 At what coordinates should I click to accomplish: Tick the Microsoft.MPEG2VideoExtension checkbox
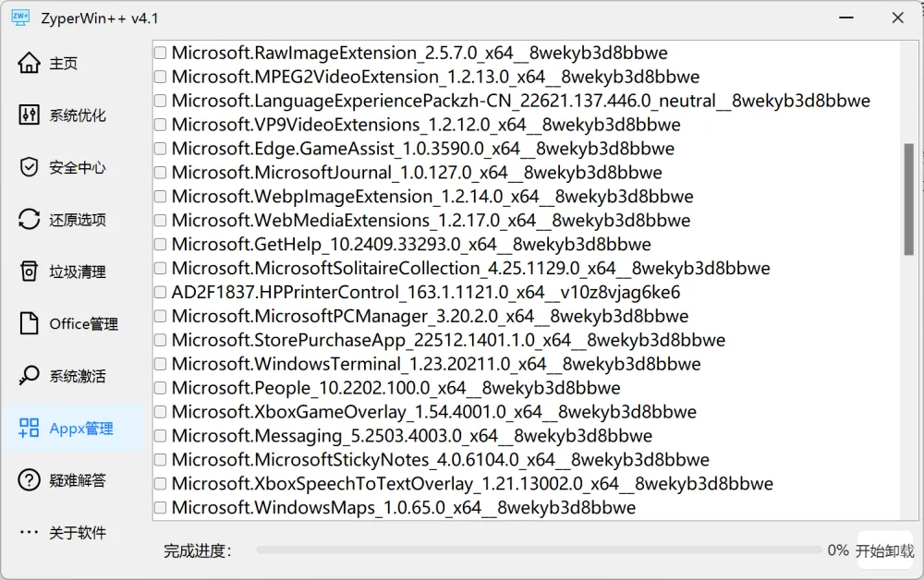point(160,77)
